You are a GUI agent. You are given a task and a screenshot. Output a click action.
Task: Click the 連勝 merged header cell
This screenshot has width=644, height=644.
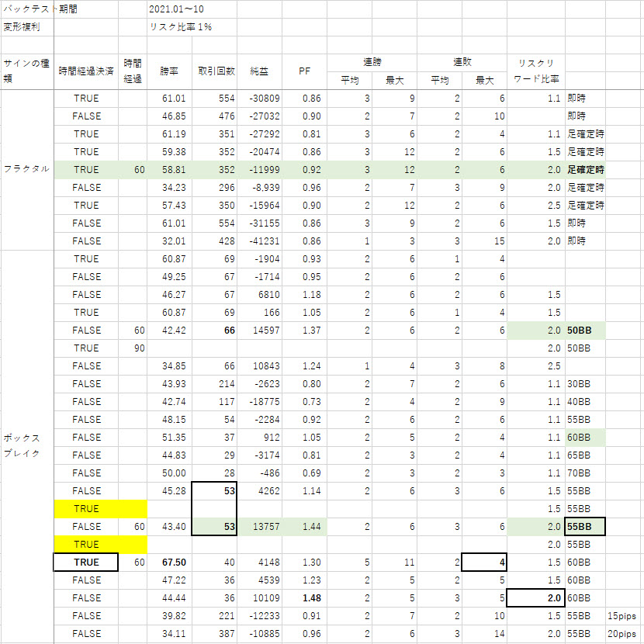click(372, 62)
